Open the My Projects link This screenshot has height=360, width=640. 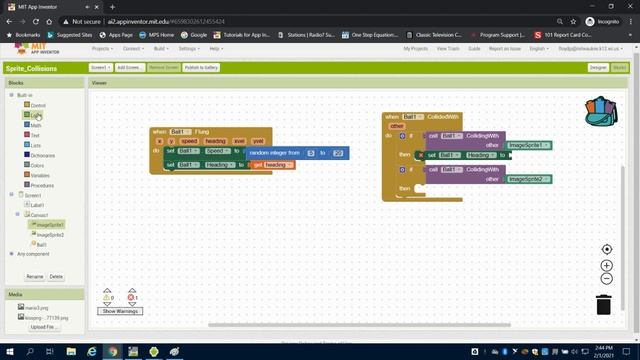[x=416, y=49]
